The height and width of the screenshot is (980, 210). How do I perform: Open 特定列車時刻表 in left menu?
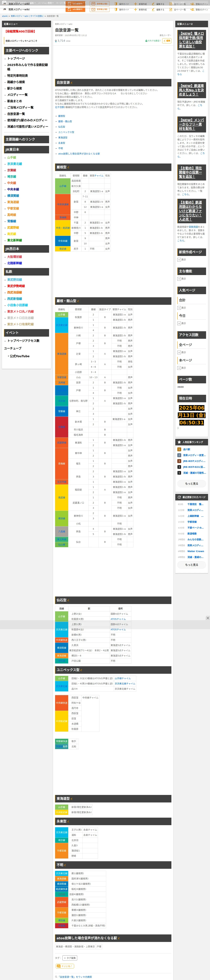[17, 76]
